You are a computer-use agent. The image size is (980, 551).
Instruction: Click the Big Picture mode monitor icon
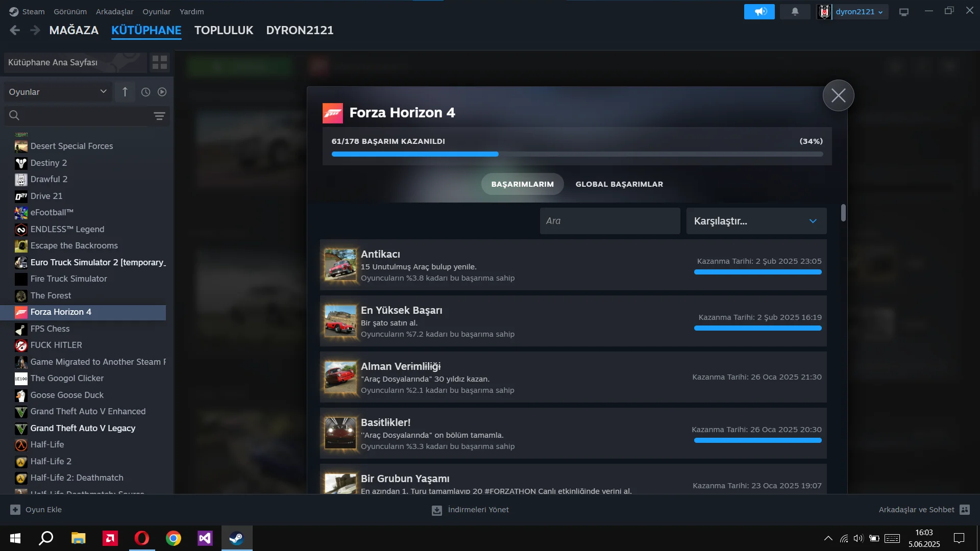[x=904, y=12]
